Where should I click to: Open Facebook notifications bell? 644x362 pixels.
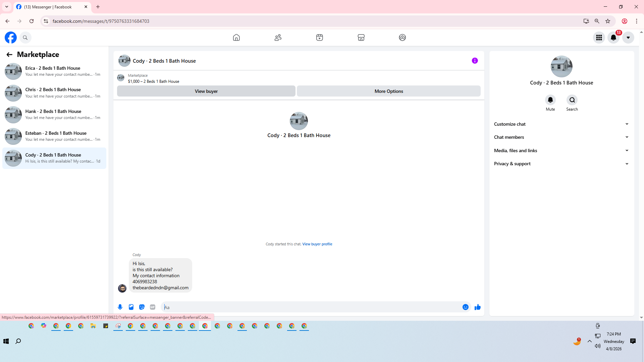pos(613,38)
